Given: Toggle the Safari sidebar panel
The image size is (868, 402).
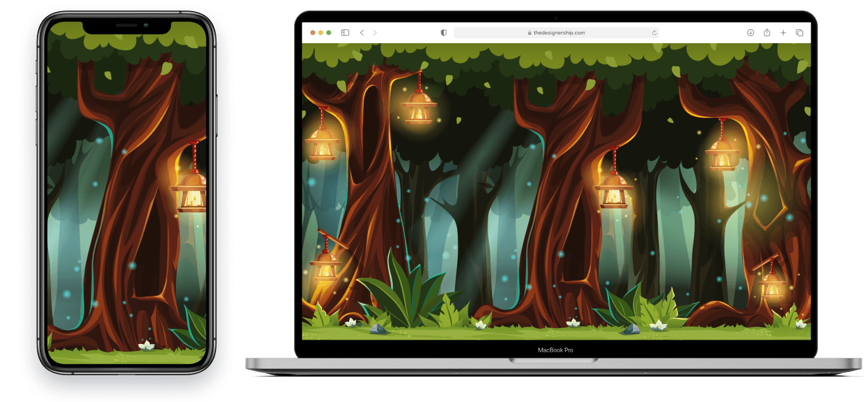Looking at the screenshot, I should click(x=345, y=32).
